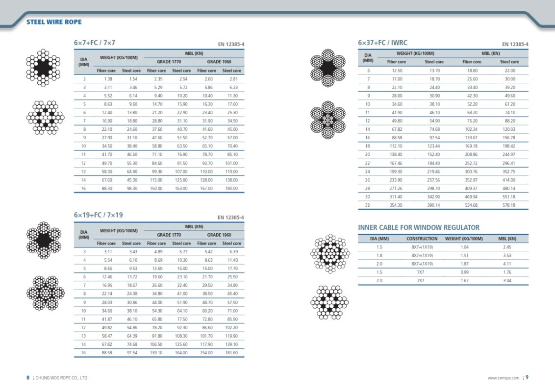
Task: Click the fiber-core rope diagram beside the 6×7+FC table
Action: tap(44, 68)
